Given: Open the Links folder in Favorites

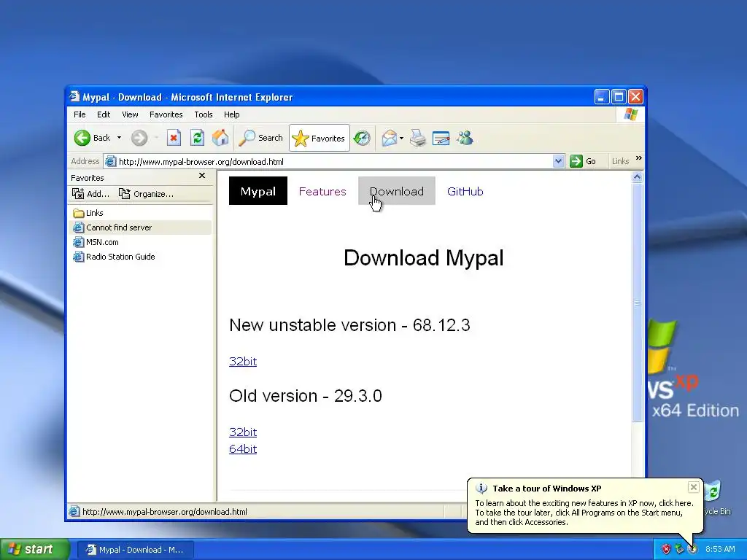Looking at the screenshot, I should [88, 213].
